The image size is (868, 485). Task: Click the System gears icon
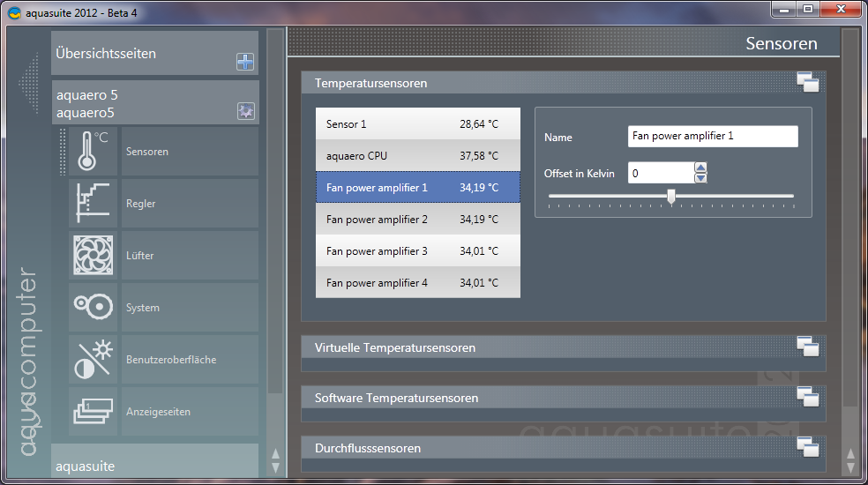coord(93,307)
